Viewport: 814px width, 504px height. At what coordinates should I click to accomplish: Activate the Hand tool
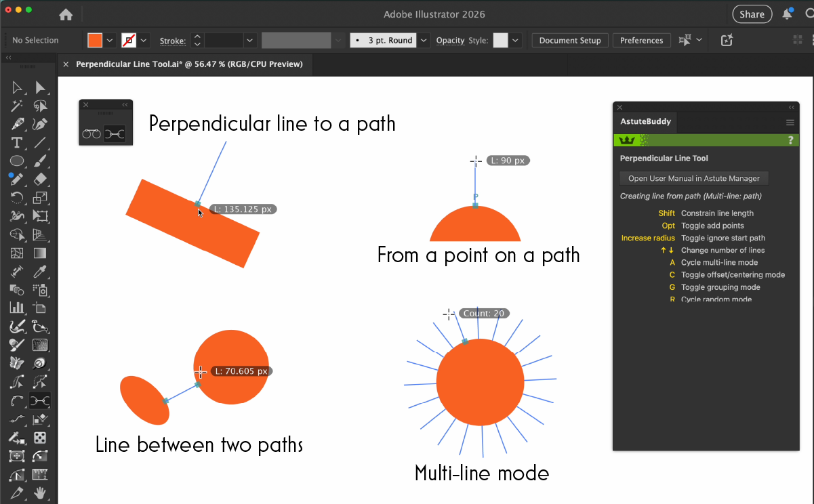click(40, 492)
